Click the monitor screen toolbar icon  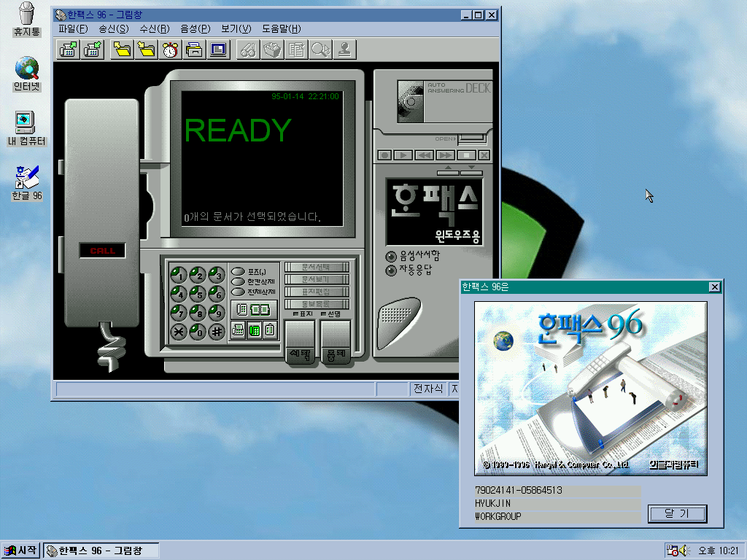point(219,50)
